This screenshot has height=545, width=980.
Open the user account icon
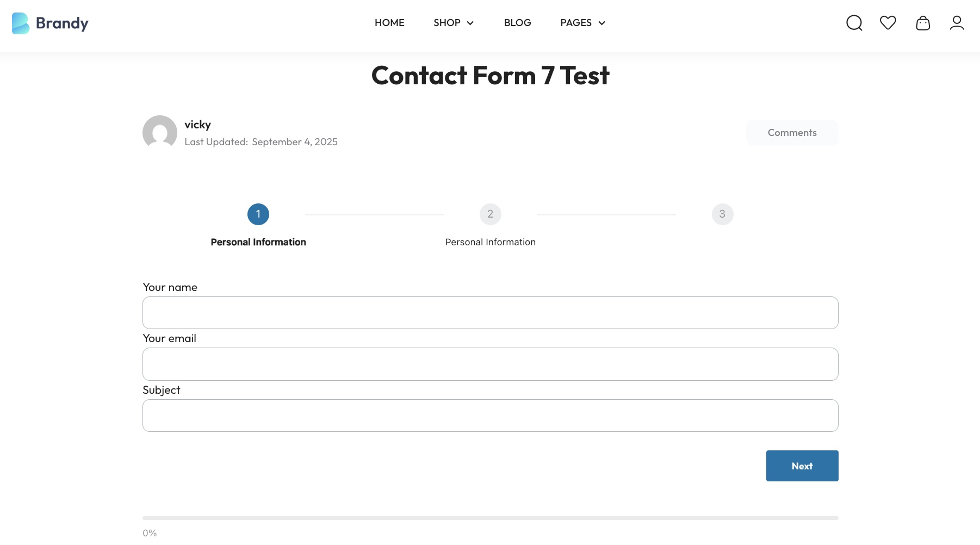(x=957, y=23)
